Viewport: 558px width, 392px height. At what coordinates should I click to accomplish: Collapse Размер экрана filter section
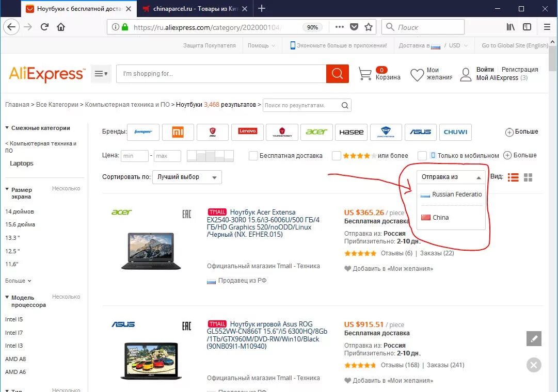(x=19, y=193)
